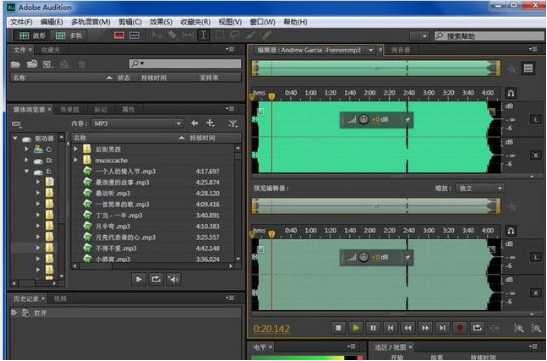Screen dimensions: 547x361
Task: Click the overview navigator bar above the upper editor
Action: coord(376,68)
